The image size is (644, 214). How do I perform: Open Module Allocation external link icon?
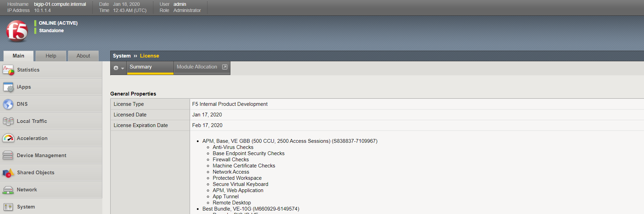tap(225, 67)
